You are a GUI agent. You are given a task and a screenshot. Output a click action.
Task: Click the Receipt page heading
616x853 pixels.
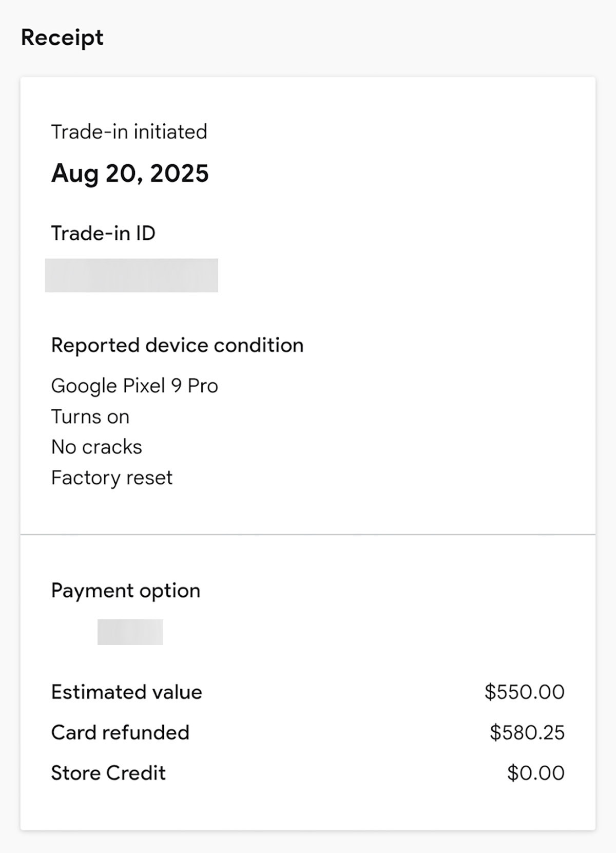[x=62, y=38]
